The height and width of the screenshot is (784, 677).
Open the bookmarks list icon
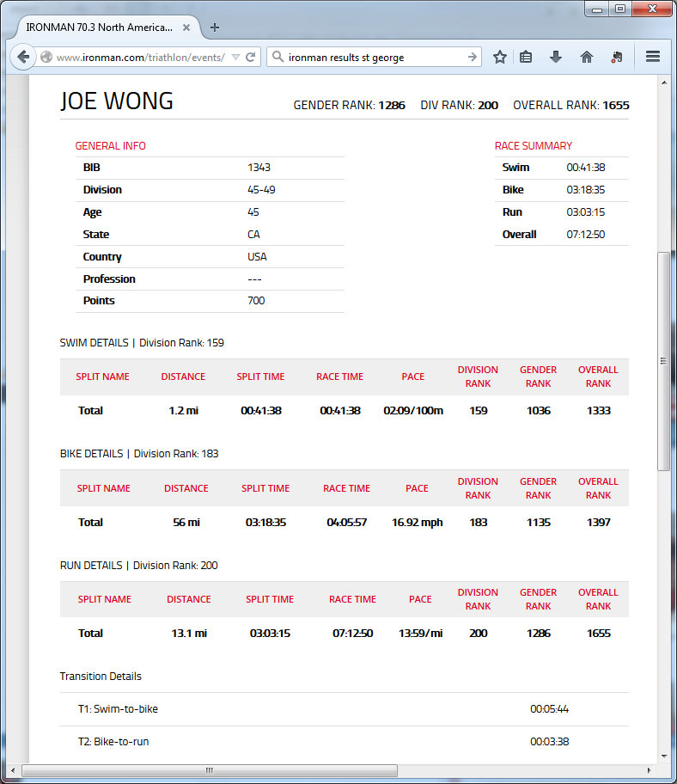click(x=527, y=58)
